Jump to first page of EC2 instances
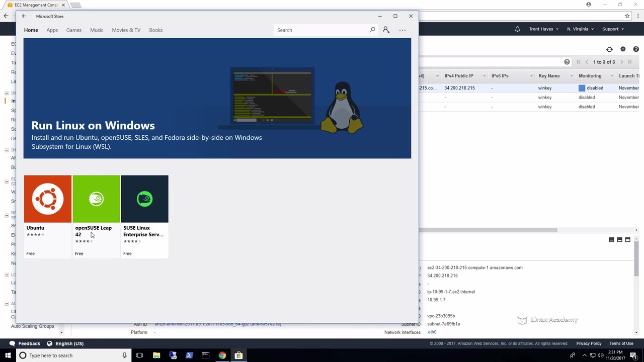The width and height of the screenshot is (644, 362). click(x=579, y=62)
